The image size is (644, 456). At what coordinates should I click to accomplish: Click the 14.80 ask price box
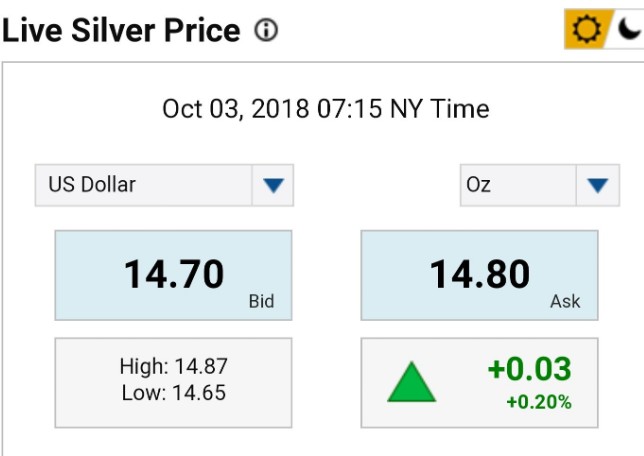(479, 275)
